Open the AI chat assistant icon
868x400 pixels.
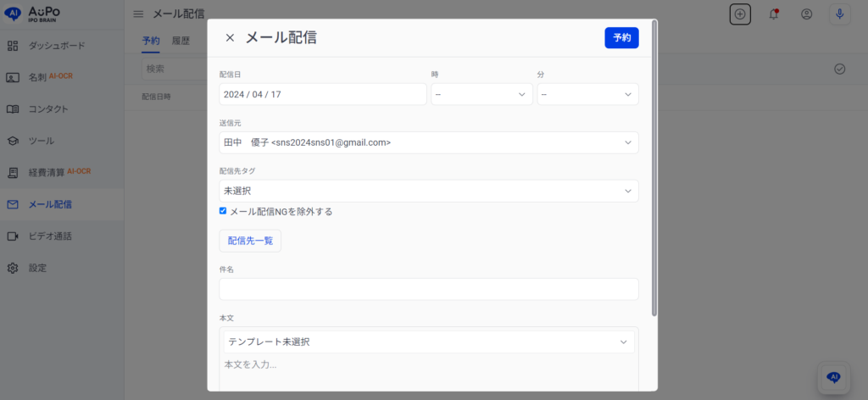[x=833, y=378]
